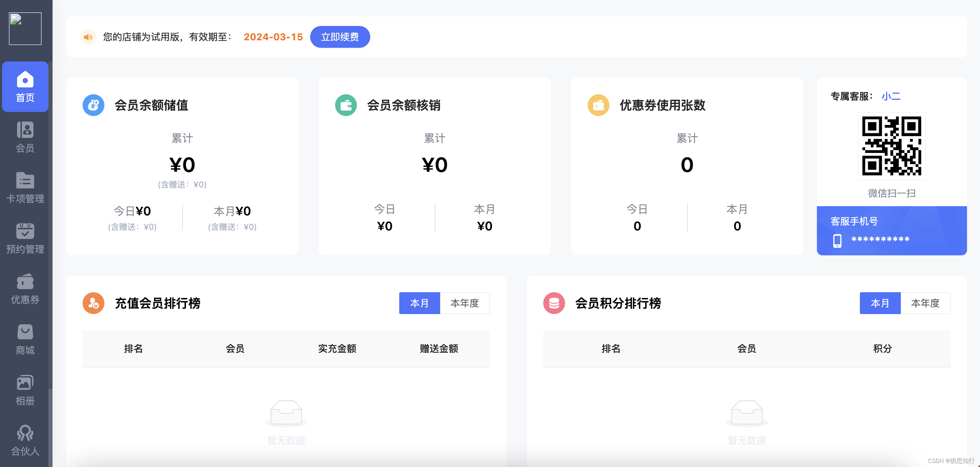Click the 客服手机号 phone number banner
Screen dimensions: 980x467
point(891,231)
